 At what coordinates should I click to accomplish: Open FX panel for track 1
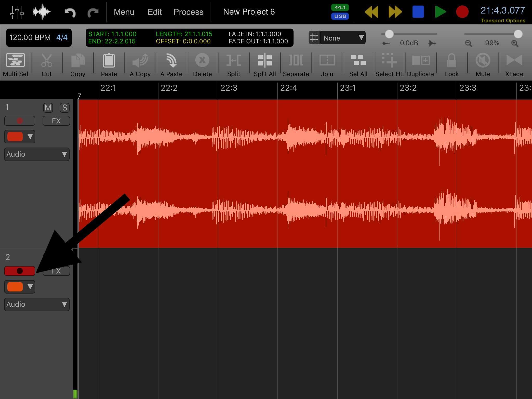[56, 121]
